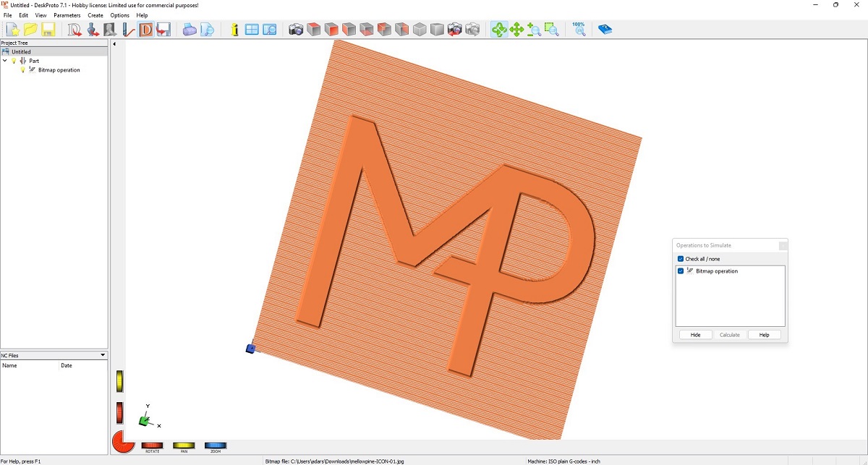Image resolution: width=868 pixels, height=465 pixels.
Task: Click the plain light gray cube icon
Action: (420, 30)
